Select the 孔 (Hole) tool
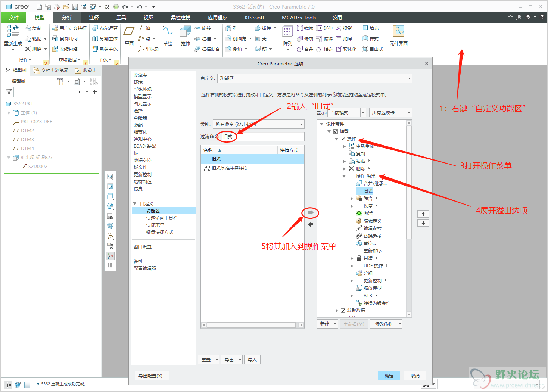 click(x=231, y=28)
